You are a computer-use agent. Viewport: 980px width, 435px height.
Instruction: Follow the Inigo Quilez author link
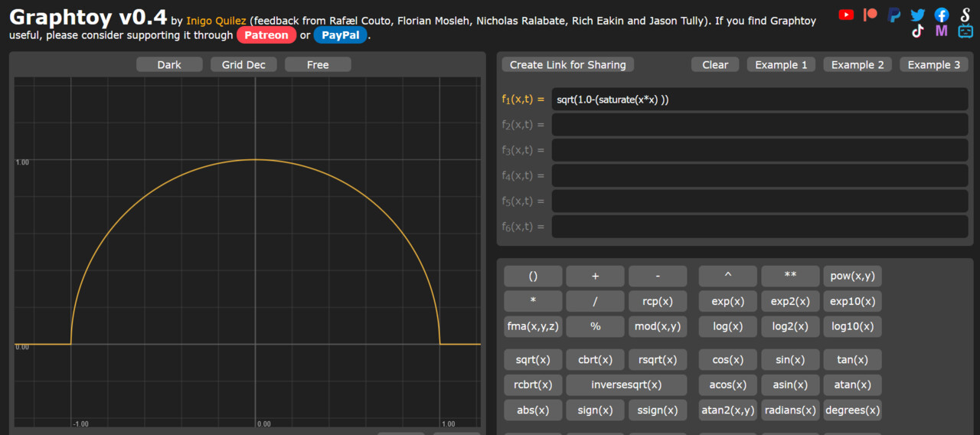pos(217,21)
